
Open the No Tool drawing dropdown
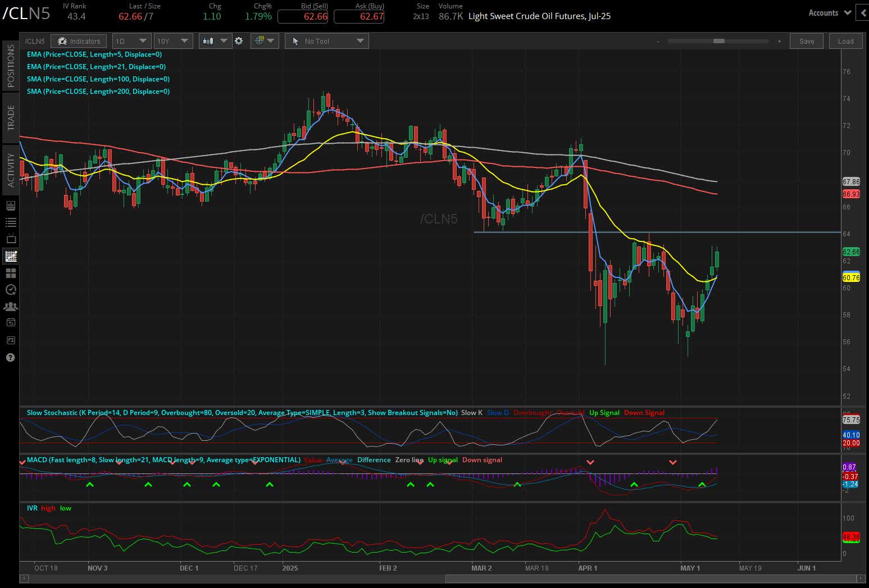pos(326,40)
